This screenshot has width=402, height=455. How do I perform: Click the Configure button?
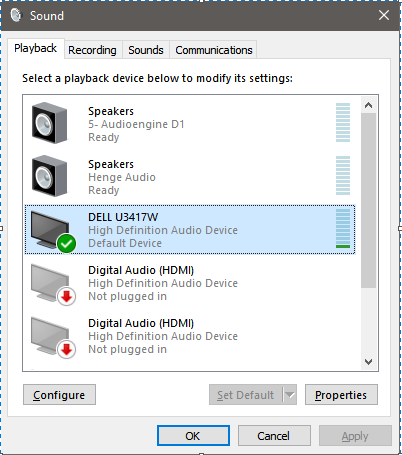pyautogui.click(x=59, y=395)
